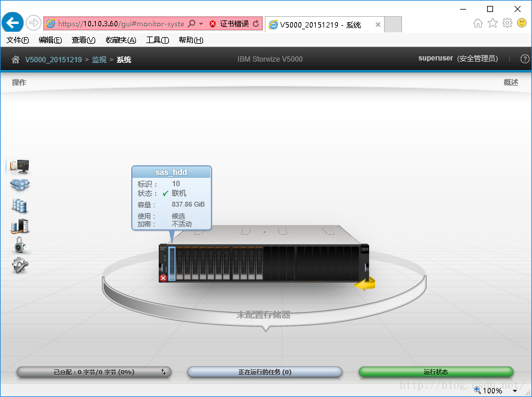Open the 操作 actions menu
The height and width of the screenshot is (397, 532).
19,83
